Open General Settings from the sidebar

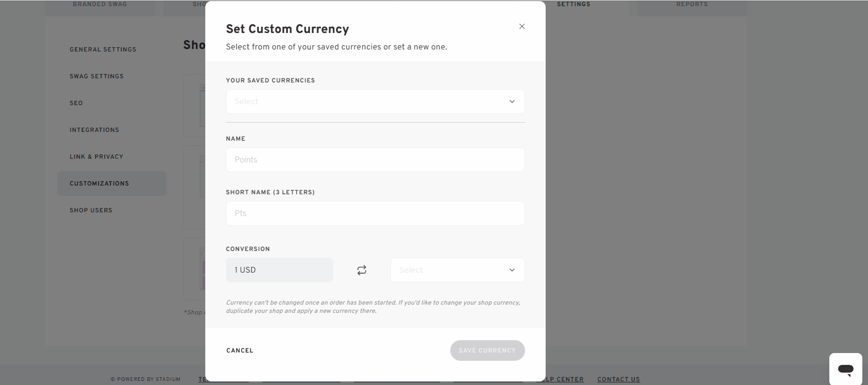tap(103, 49)
